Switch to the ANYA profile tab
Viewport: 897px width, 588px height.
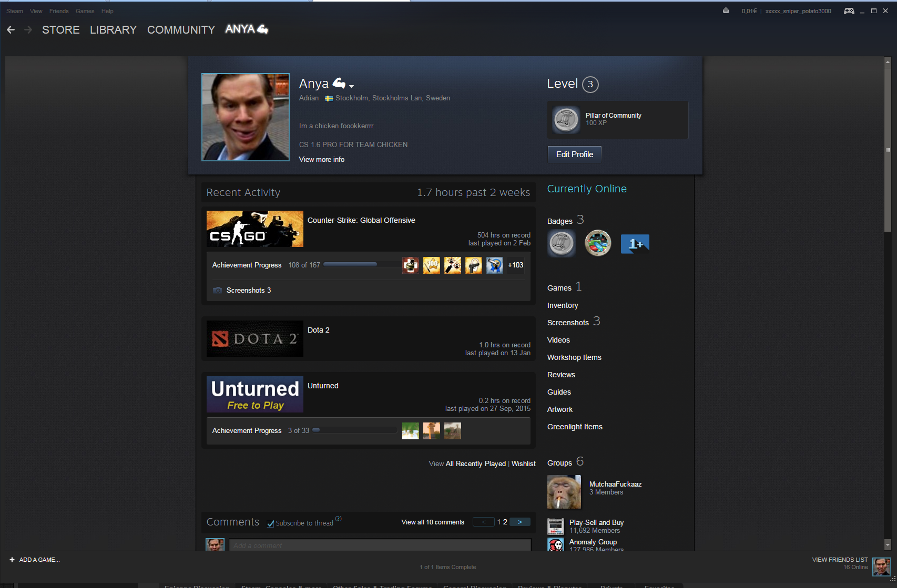(247, 29)
